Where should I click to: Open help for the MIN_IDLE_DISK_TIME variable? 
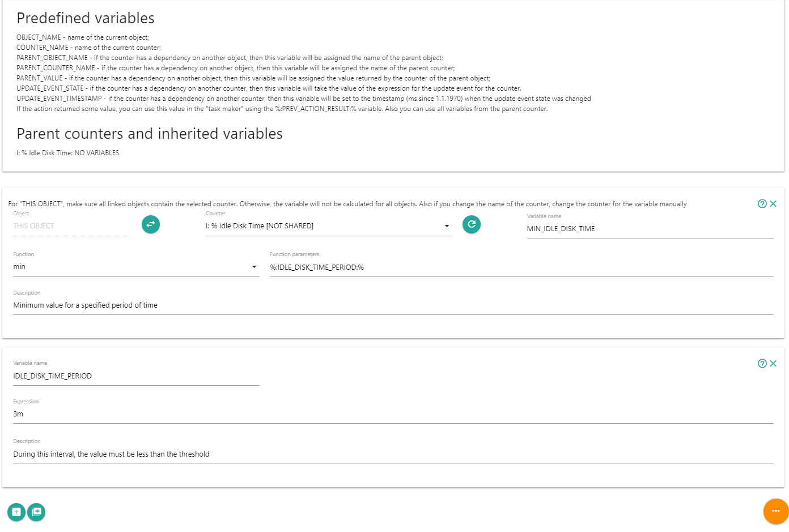click(762, 204)
